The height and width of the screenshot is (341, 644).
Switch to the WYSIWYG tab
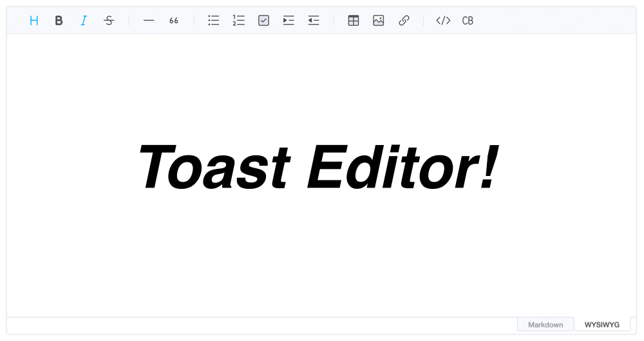pos(602,324)
